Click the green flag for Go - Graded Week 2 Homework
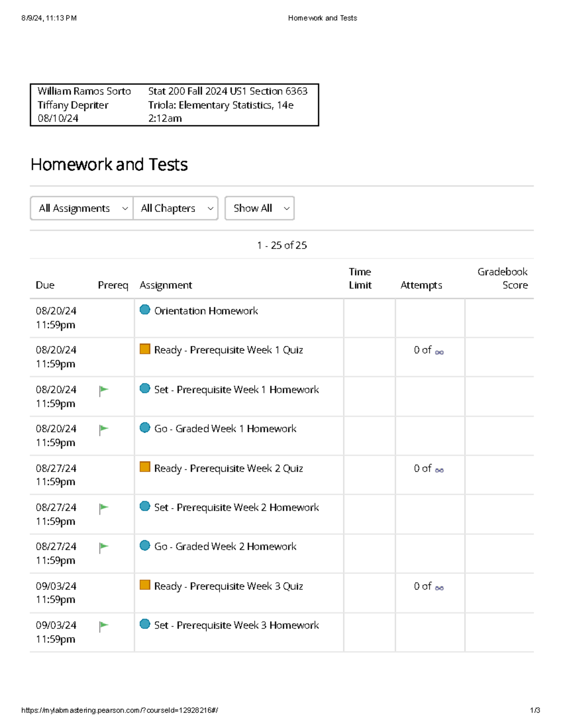Image resolution: width=563 pixels, height=728 pixels. tap(103, 546)
